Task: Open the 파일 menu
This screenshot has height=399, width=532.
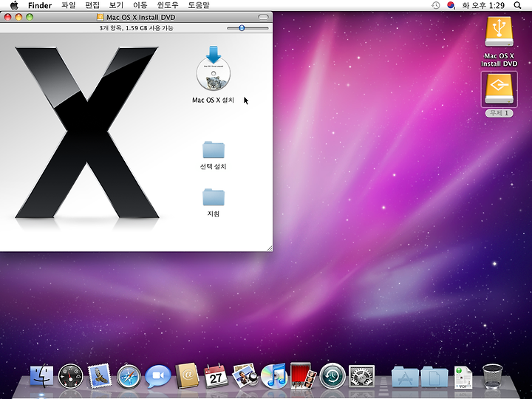Action: click(69, 5)
